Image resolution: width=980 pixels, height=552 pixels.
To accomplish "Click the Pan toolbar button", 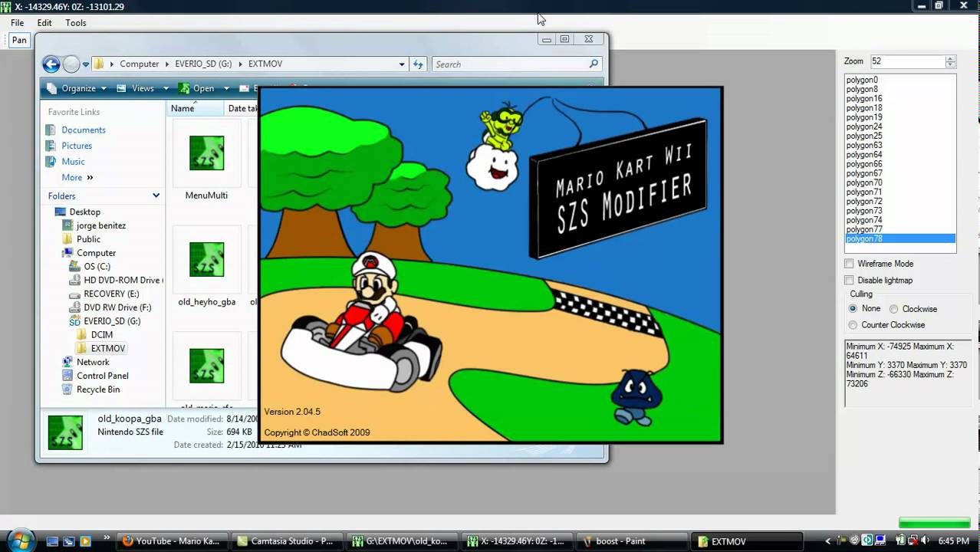I will pyautogui.click(x=19, y=41).
